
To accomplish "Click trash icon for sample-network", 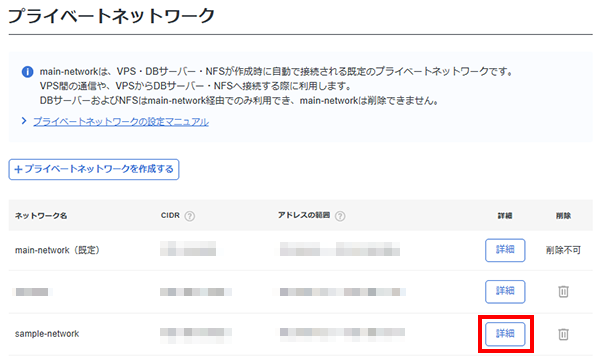I will point(563,334).
